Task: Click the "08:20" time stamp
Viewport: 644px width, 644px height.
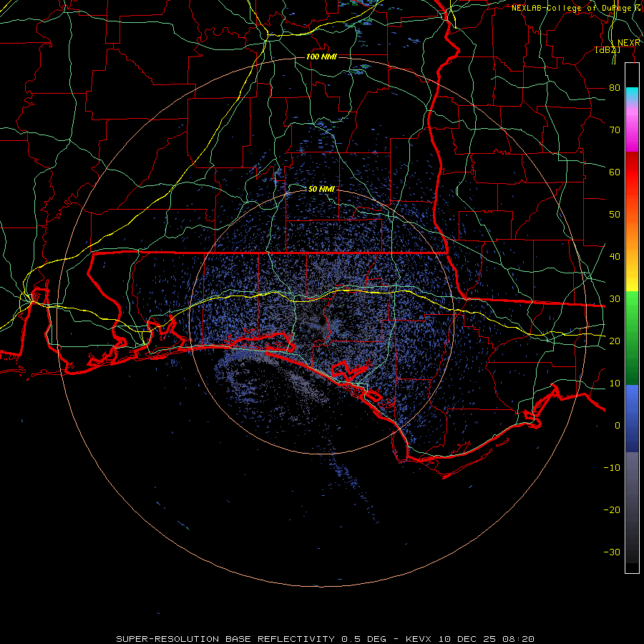Action: pyautogui.click(x=517, y=639)
